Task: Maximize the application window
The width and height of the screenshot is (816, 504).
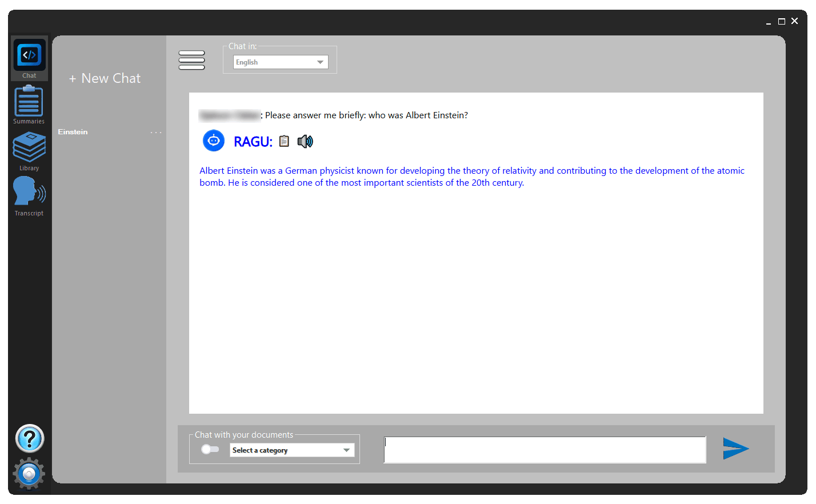Action: click(781, 21)
